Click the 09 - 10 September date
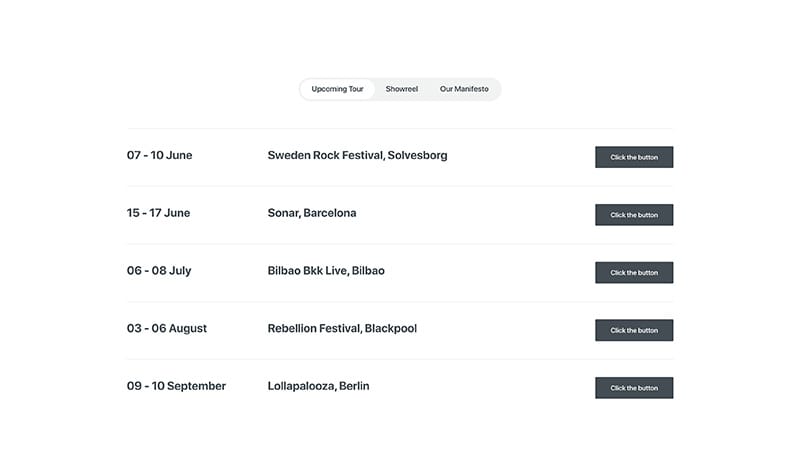 176,386
